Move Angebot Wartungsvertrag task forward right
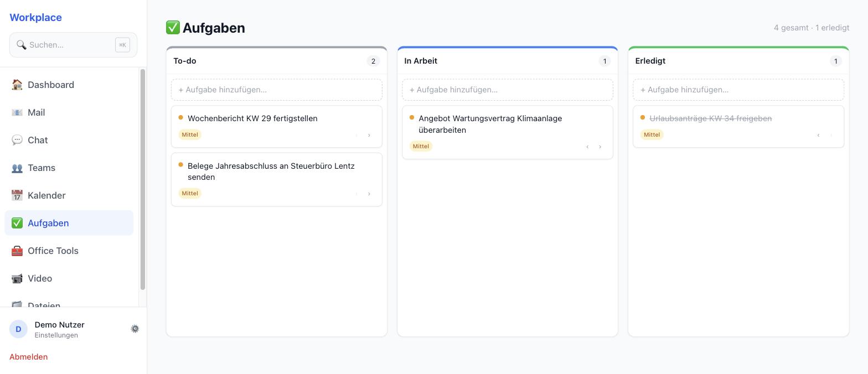Image resolution: width=868 pixels, height=374 pixels. click(x=600, y=147)
